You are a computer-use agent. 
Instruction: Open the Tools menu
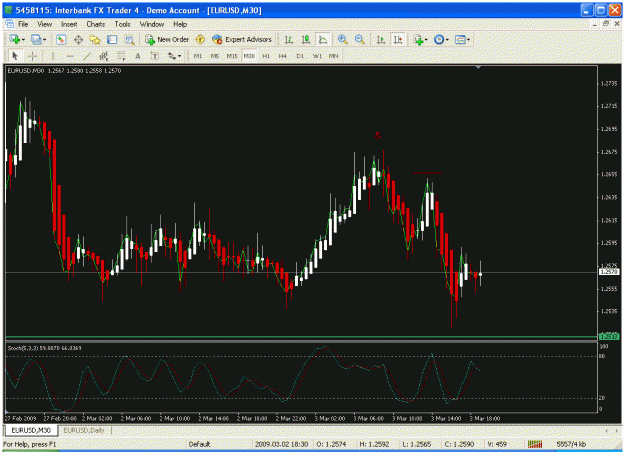coord(122,24)
